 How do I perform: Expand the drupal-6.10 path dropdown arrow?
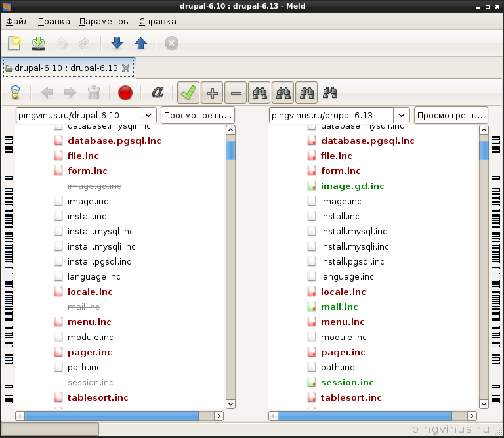point(148,115)
